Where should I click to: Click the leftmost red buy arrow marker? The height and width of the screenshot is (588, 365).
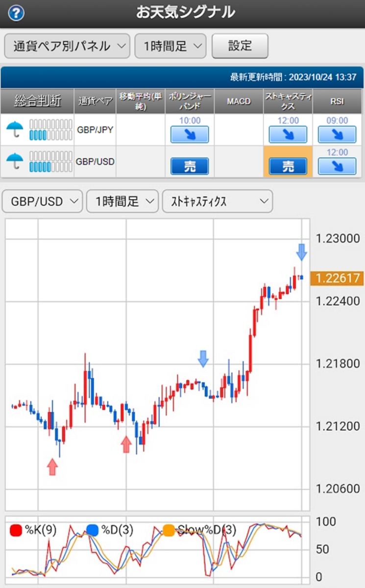click(52, 466)
